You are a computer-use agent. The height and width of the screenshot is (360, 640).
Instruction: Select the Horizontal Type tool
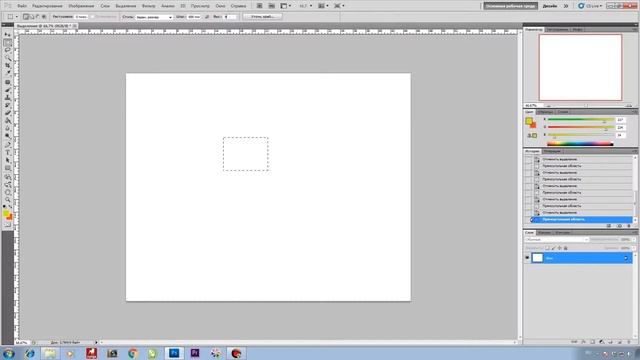pyautogui.click(x=8, y=152)
